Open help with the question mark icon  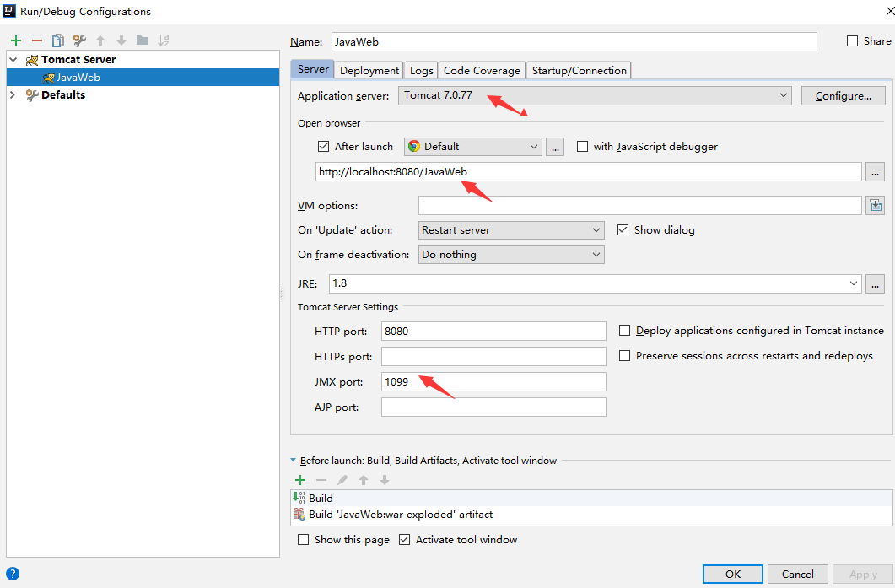pyautogui.click(x=13, y=574)
